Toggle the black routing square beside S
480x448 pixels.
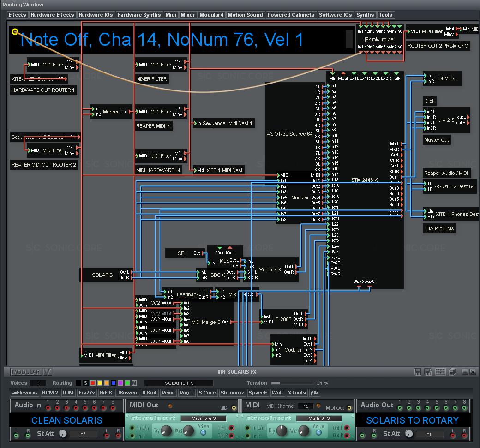click(x=78, y=383)
